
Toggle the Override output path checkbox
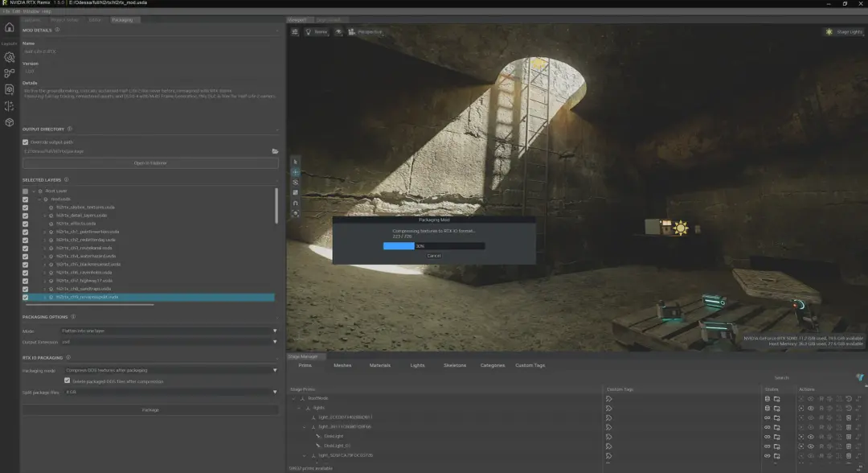pyautogui.click(x=26, y=142)
